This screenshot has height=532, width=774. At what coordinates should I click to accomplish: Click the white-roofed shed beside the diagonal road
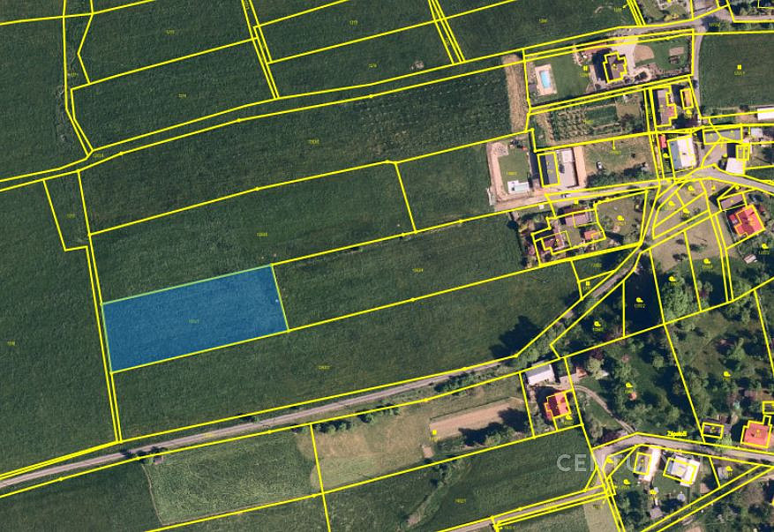pyautogui.click(x=539, y=374)
